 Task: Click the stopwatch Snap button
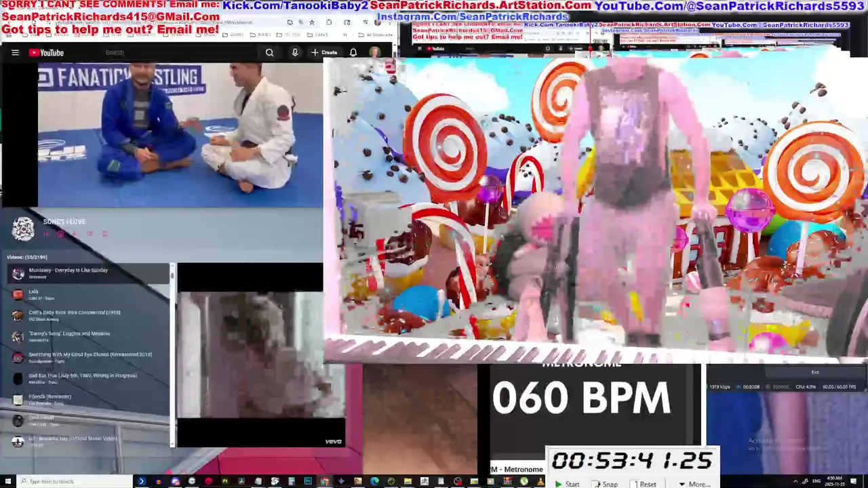pos(606,484)
